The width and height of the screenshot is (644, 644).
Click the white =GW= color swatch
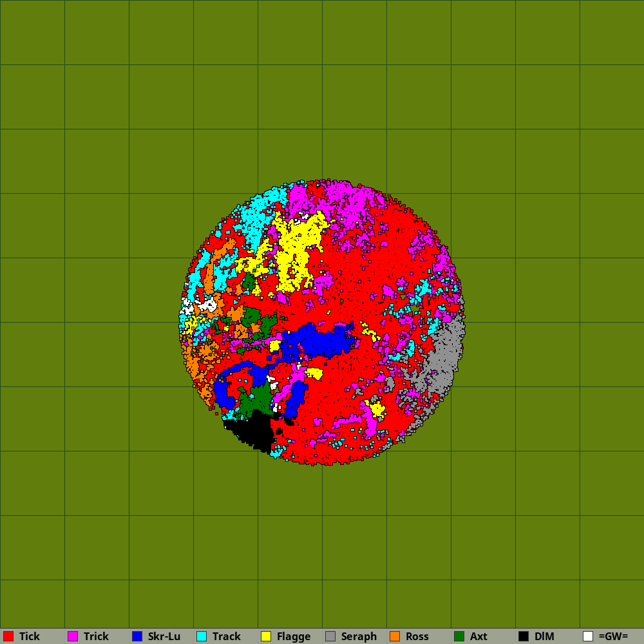tap(588, 636)
